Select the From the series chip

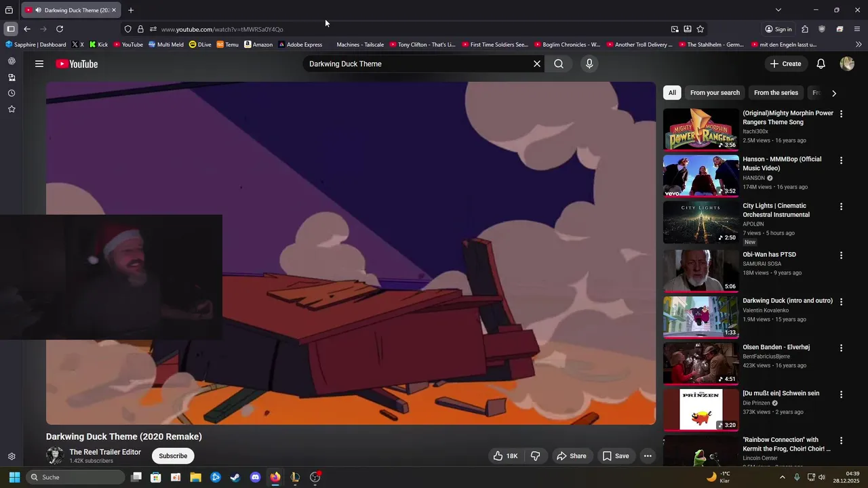click(776, 93)
